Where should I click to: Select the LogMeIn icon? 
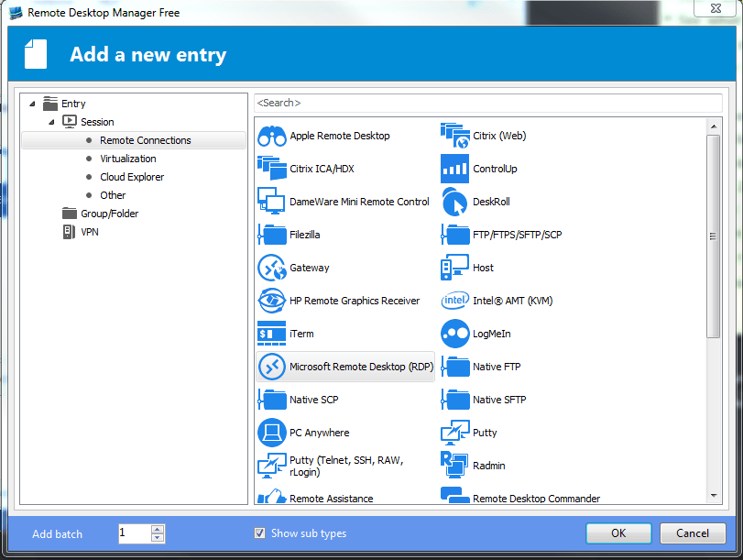click(455, 334)
